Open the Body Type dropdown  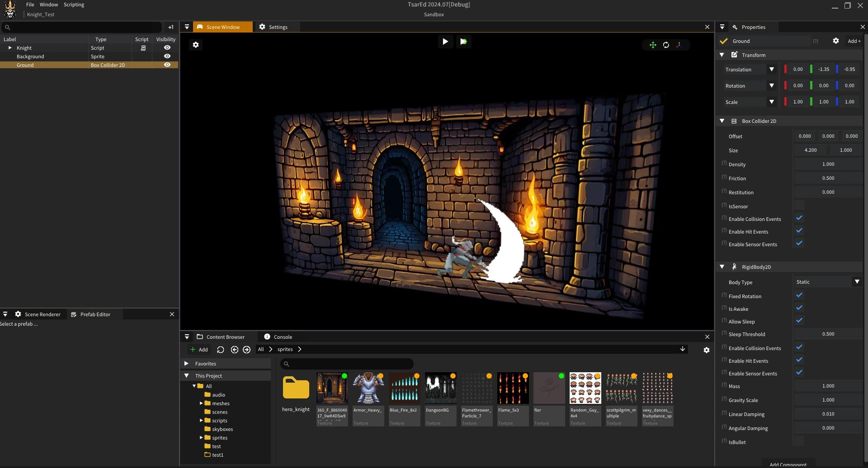click(828, 282)
